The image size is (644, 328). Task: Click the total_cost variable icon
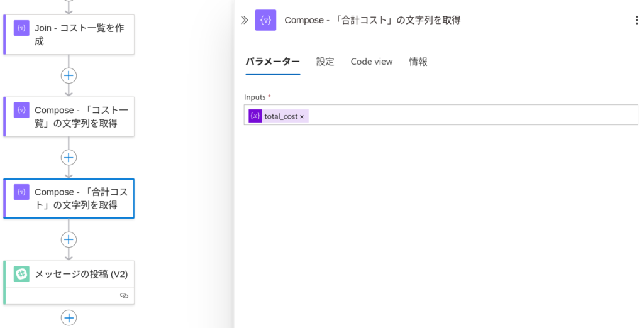pyautogui.click(x=255, y=116)
